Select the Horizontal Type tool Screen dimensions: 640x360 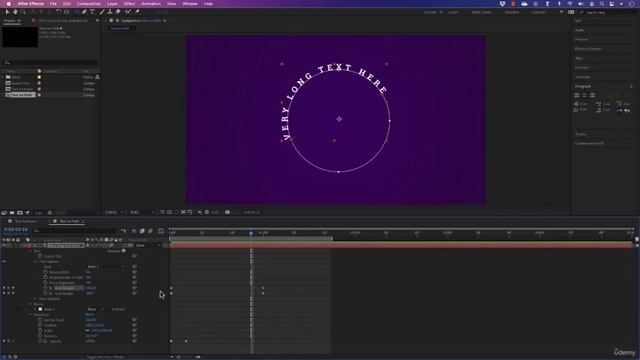pyautogui.click(x=92, y=12)
